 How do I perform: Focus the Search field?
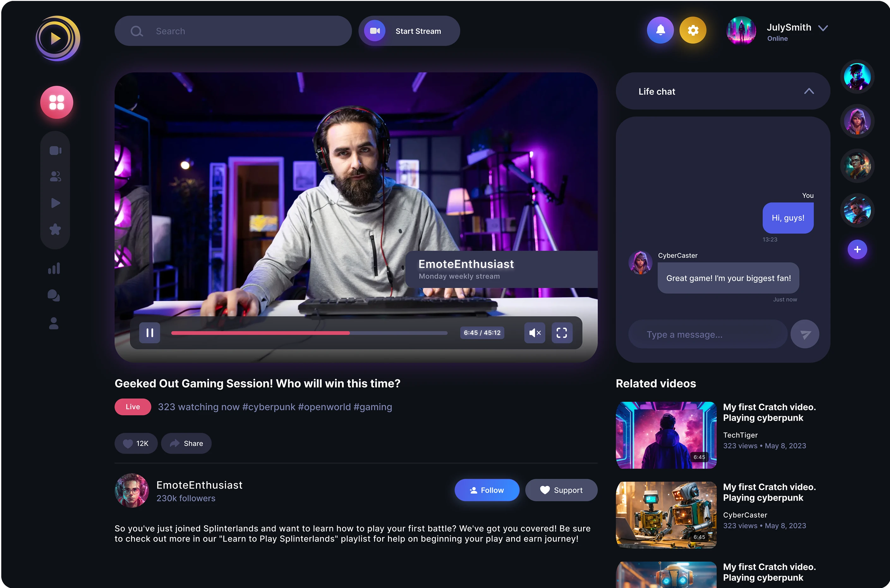click(233, 31)
